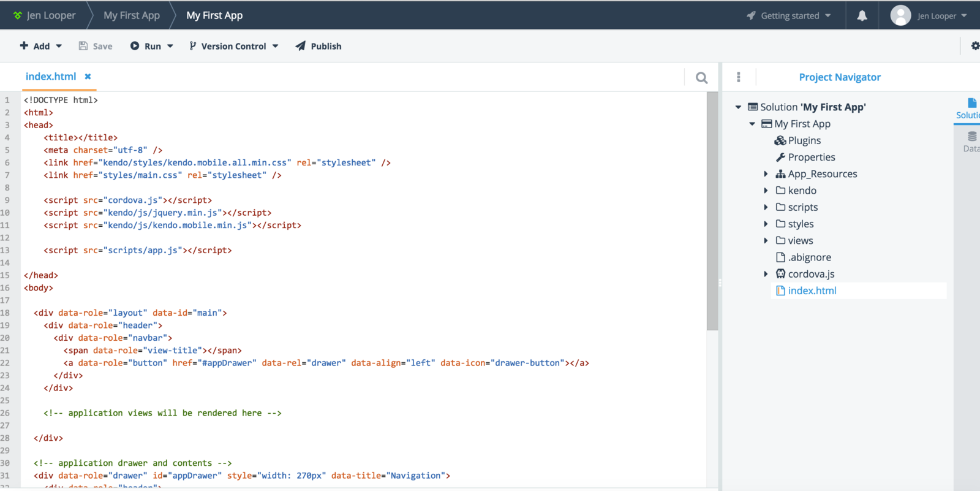
Task: Expand the views folder arrow
Action: point(766,240)
